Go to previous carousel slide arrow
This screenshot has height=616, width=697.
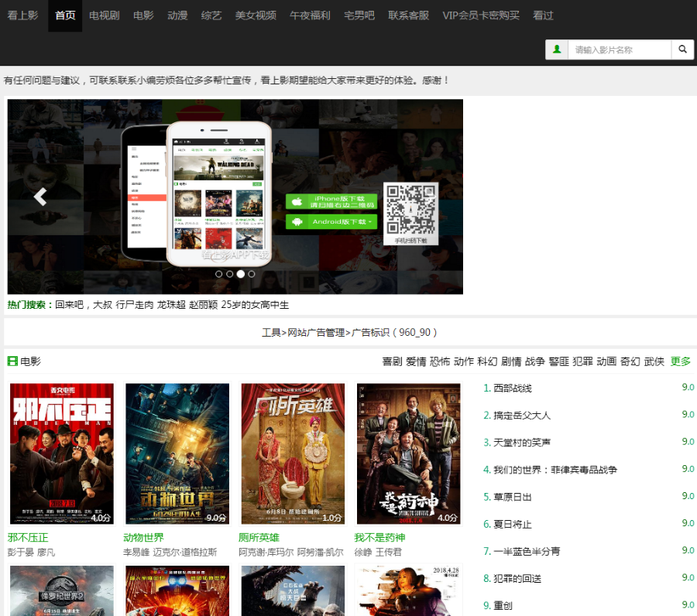40,197
